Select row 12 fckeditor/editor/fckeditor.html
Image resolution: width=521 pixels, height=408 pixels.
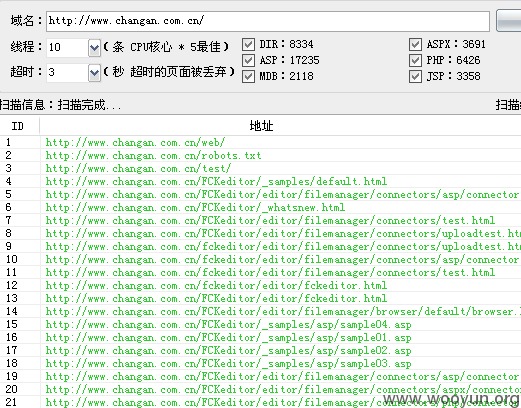(x=260, y=285)
